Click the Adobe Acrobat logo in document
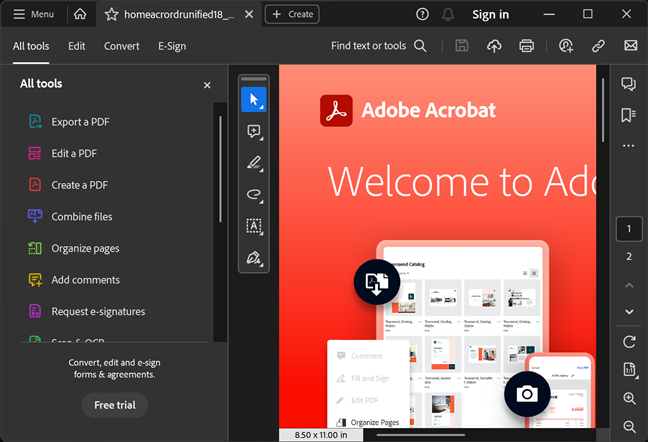 click(x=336, y=111)
